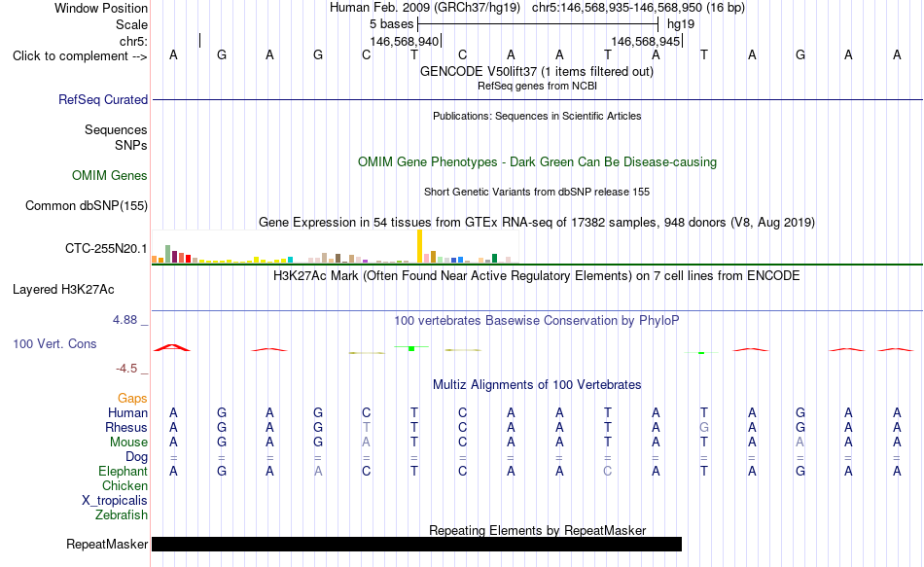The width and height of the screenshot is (924, 567).
Task: Click the X_tropicalis alignment row label
Action: (x=114, y=501)
